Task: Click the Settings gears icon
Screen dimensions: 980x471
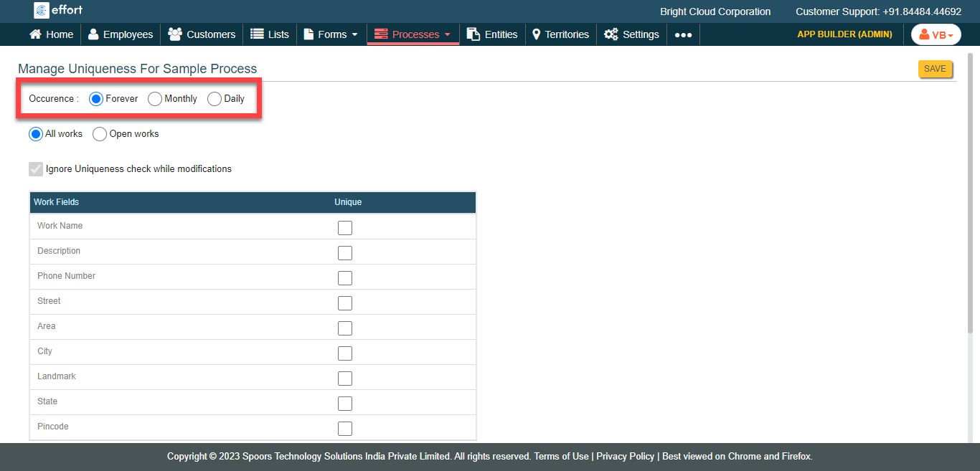Action: pos(611,34)
